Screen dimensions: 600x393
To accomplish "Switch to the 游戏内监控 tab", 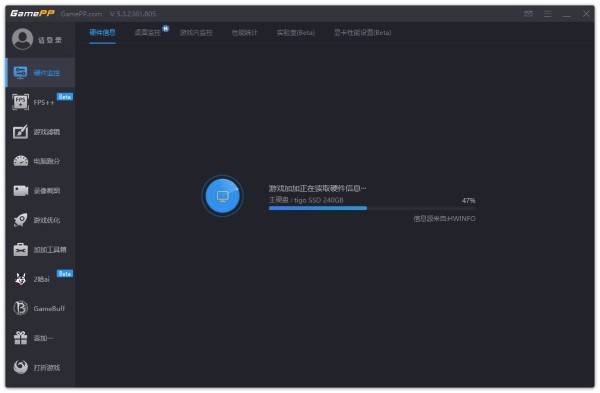I will (196, 33).
